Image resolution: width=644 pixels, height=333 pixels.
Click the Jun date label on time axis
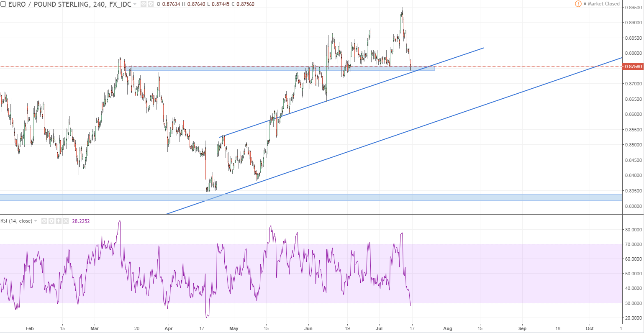(308, 329)
